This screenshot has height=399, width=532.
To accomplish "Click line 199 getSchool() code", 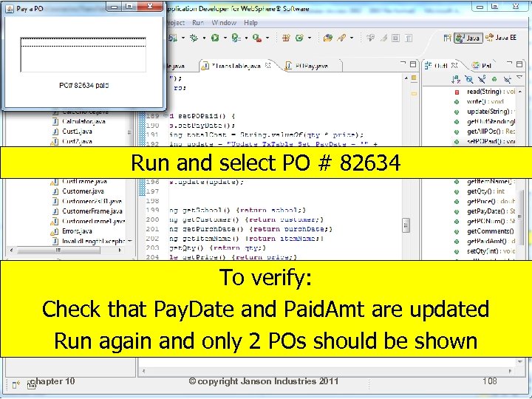I will click(x=237, y=210).
